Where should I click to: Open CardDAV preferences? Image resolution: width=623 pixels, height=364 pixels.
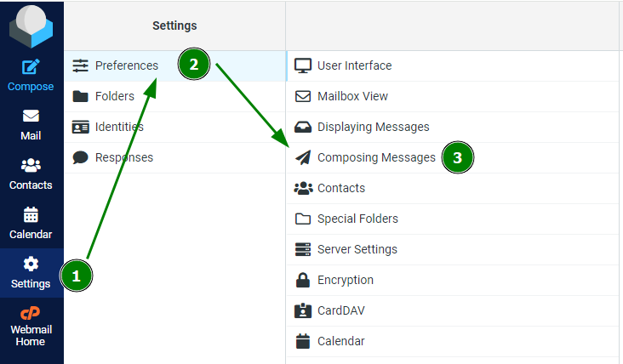coord(453,310)
